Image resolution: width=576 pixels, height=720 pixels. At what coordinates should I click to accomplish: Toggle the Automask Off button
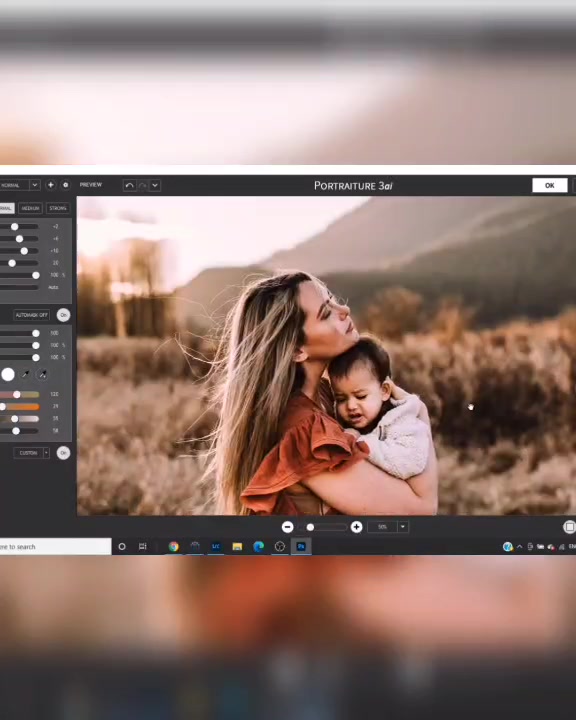pos(31,315)
